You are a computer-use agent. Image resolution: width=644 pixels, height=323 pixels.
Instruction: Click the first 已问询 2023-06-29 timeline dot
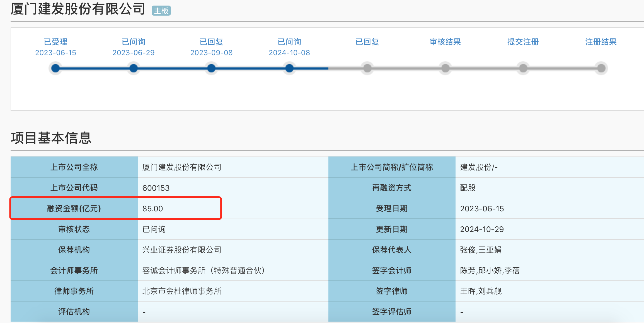tap(134, 68)
